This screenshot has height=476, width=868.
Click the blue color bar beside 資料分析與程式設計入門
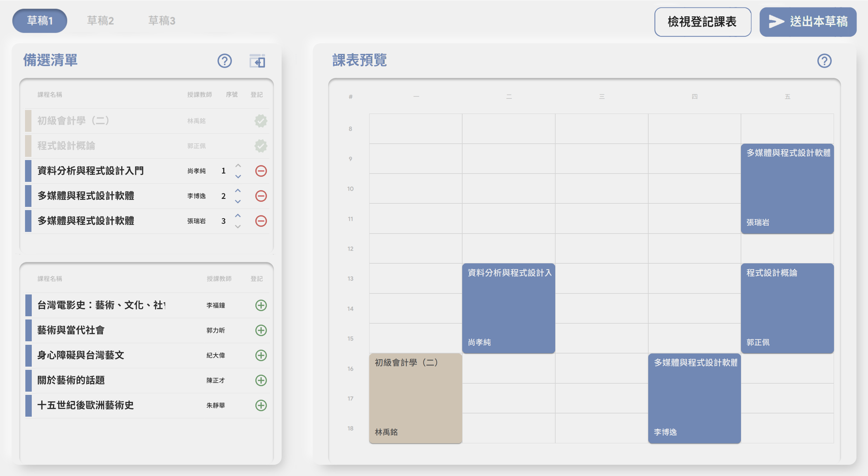click(x=28, y=171)
